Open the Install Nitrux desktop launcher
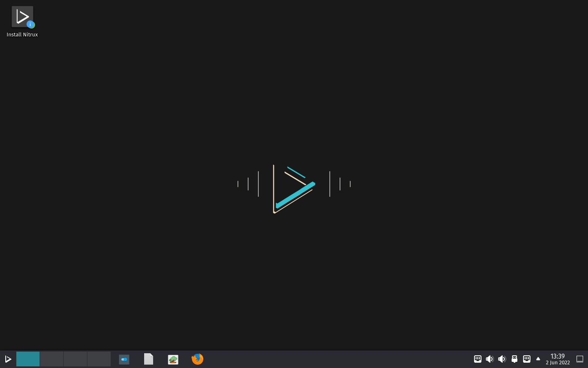588x368 pixels. (x=22, y=21)
